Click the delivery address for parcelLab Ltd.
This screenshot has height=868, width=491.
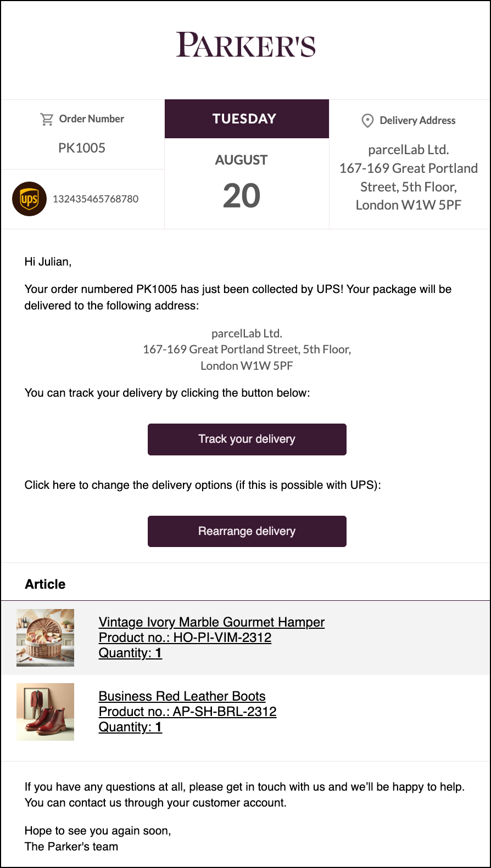409,177
